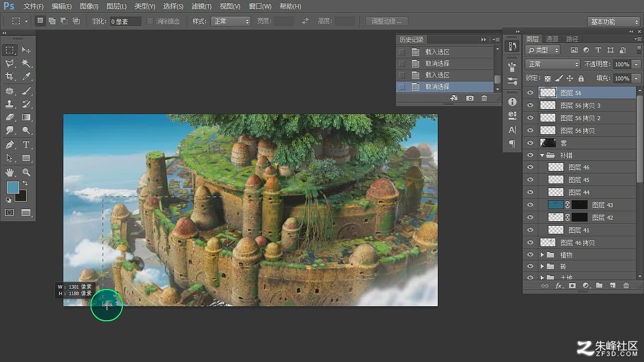Open the 滤镜(T) menu

click(x=201, y=7)
